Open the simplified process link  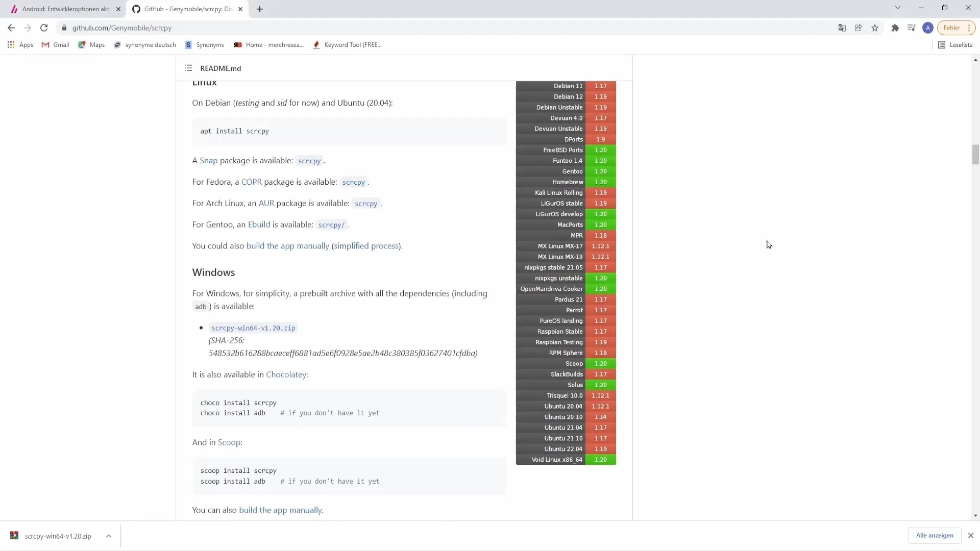pos(366,246)
